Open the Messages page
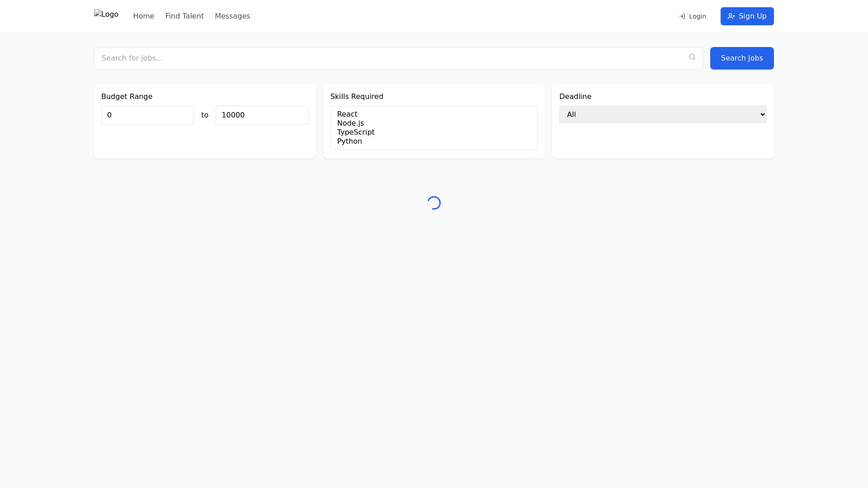The image size is (868, 488). pos(232,16)
